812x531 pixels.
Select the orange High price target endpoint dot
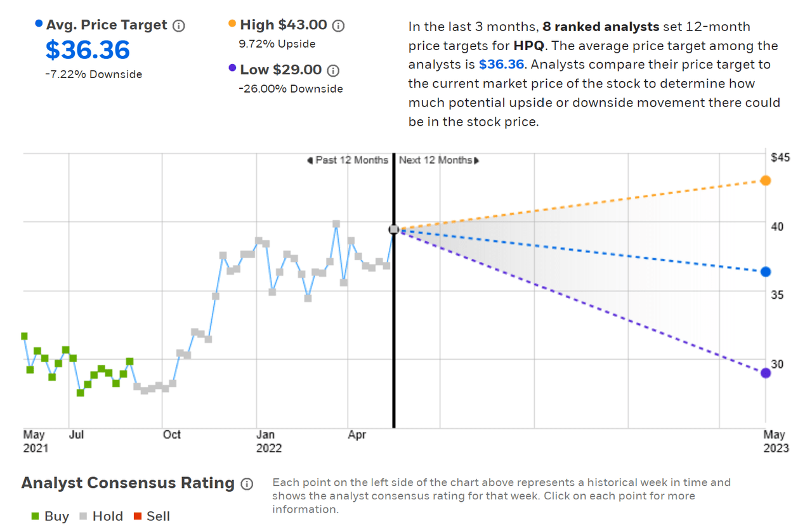pyautogui.click(x=766, y=180)
